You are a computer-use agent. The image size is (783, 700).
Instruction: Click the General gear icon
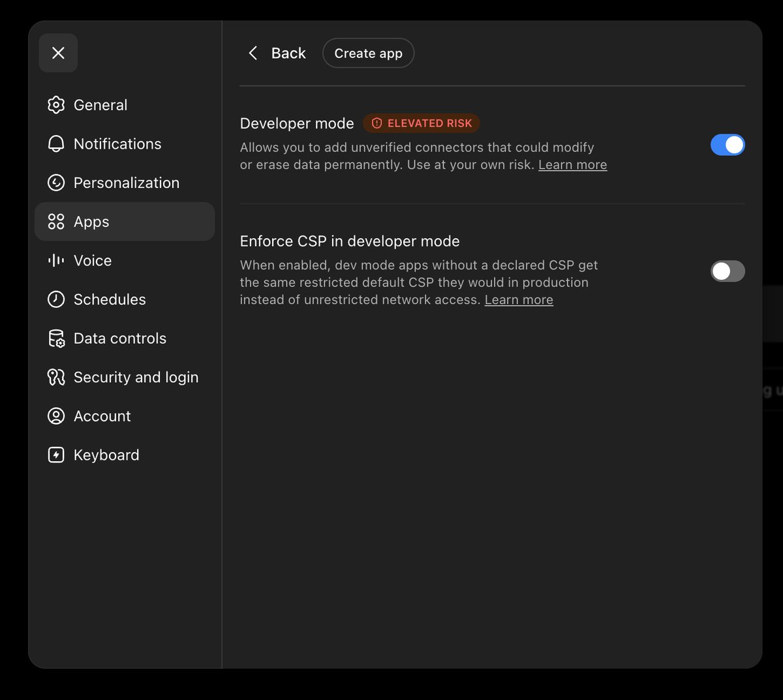click(x=56, y=105)
